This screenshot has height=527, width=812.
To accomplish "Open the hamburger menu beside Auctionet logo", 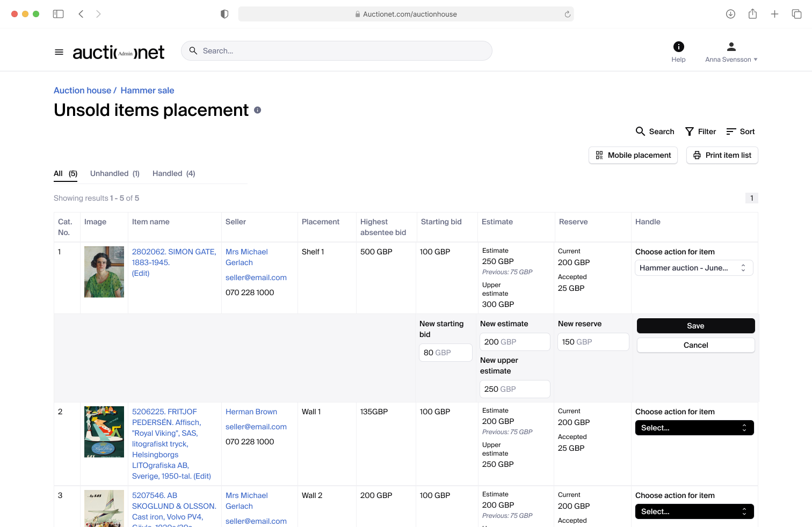I will coord(59,52).
